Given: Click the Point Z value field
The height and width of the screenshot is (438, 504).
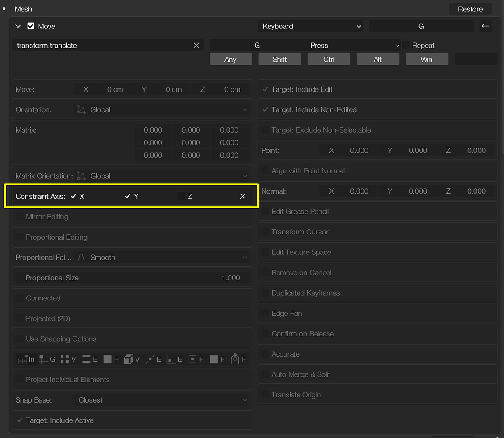Looking at the screenshot, I should [465, 150].
